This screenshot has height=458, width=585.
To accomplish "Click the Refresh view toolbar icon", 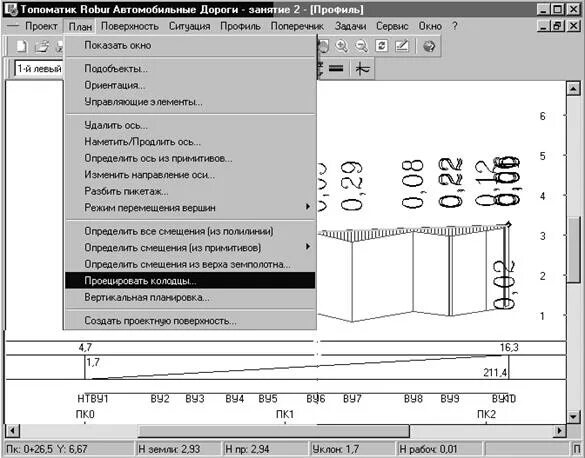I will coord(381,46).
